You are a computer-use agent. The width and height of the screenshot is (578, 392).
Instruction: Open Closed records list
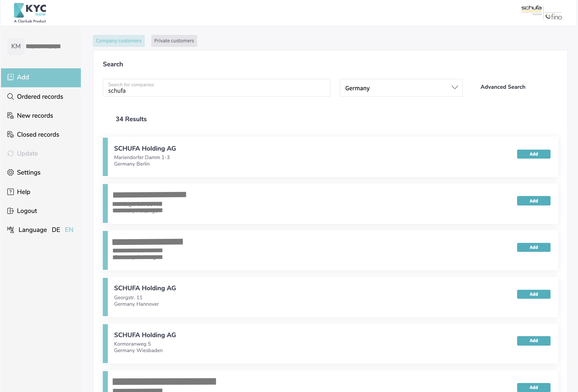38,134
